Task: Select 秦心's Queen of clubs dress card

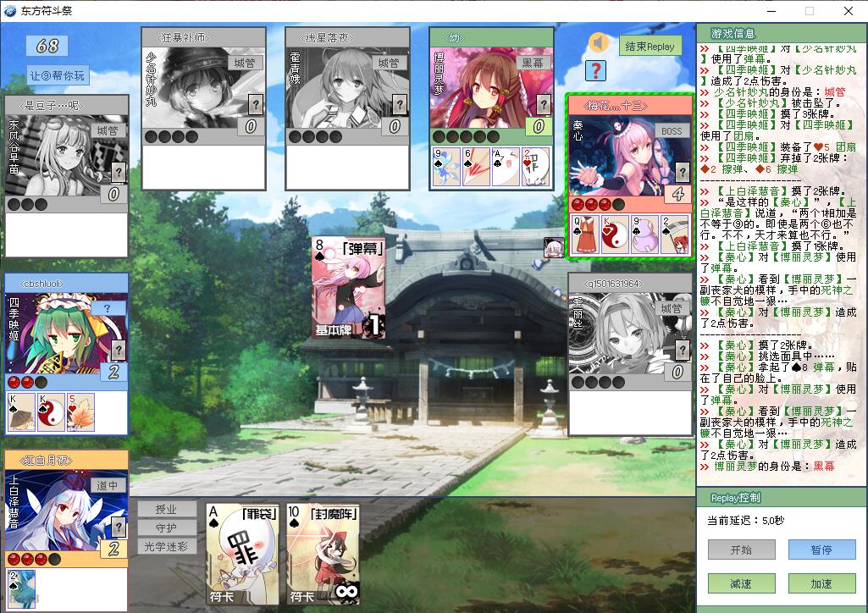Action: click(x=586, y=234)
